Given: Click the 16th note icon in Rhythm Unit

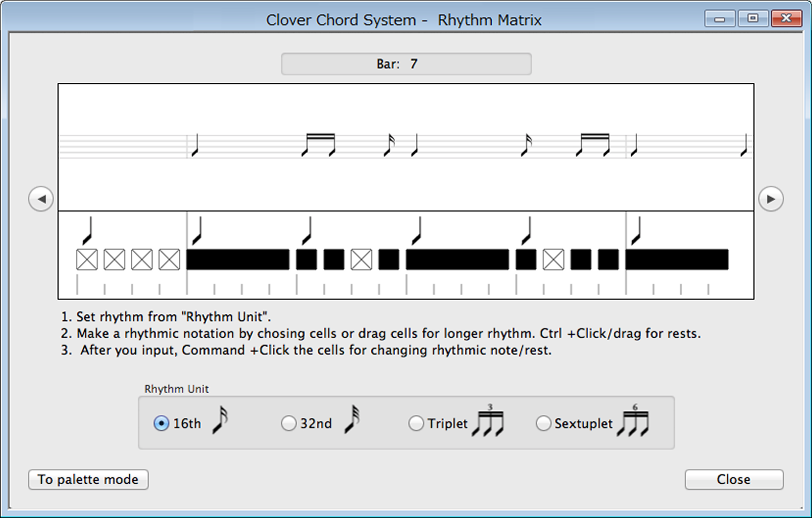Looking at the screenshot, I should tap(220, 421).
